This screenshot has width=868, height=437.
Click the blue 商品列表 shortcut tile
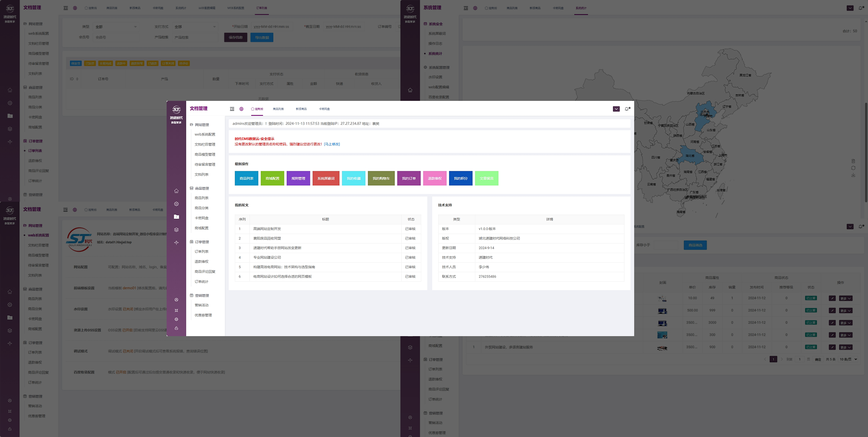pos(247,178)
